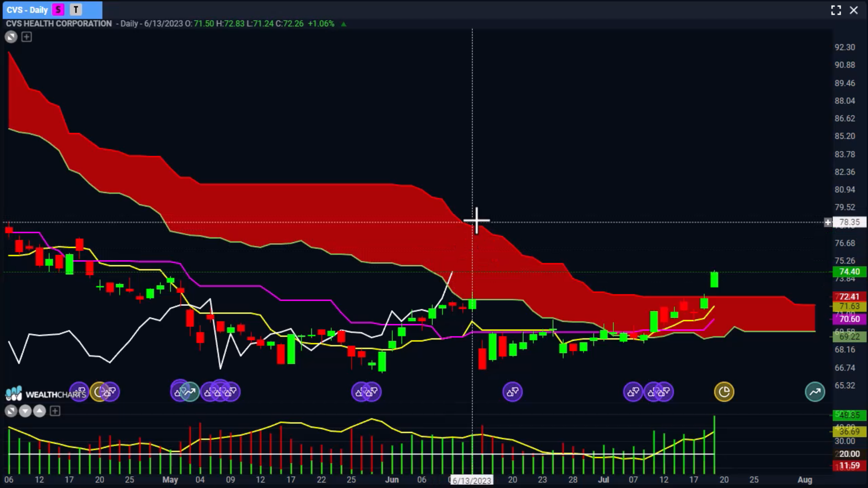This screenshot has height=488, width=868.
Task: Click the 85.20 price axis label
Action: tap(845, 136)
